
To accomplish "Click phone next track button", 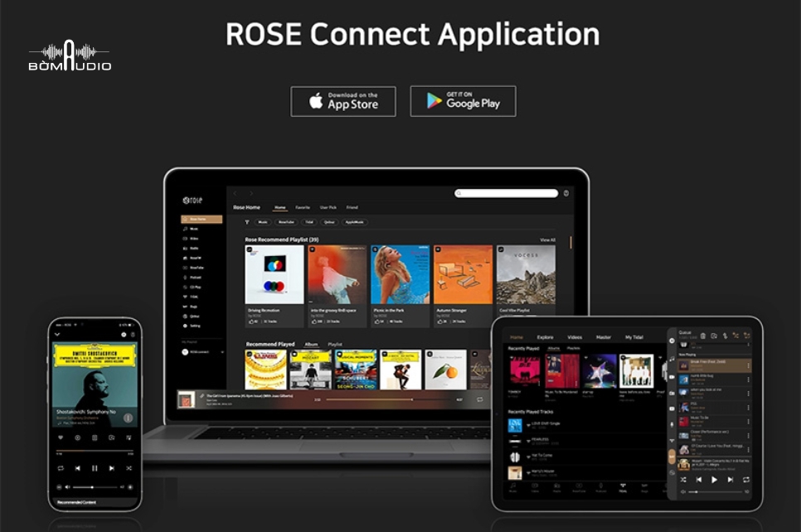I will [111, 468].
